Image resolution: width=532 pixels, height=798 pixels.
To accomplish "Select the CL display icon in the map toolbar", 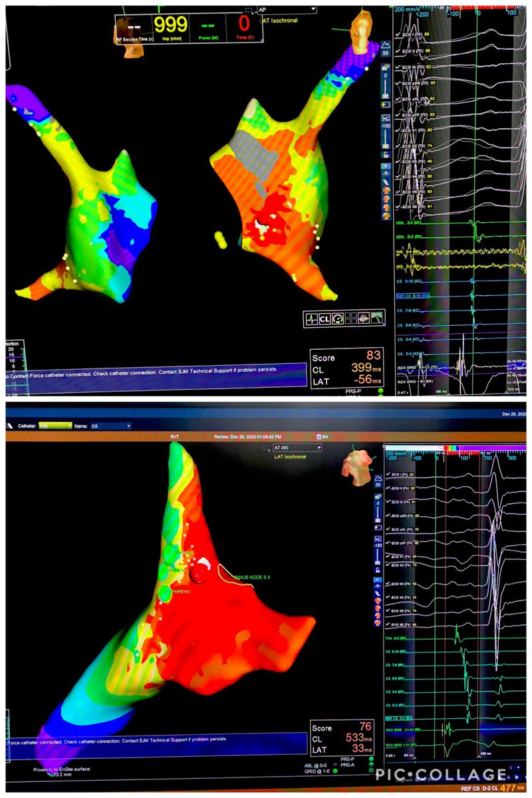I will point(325,318).
